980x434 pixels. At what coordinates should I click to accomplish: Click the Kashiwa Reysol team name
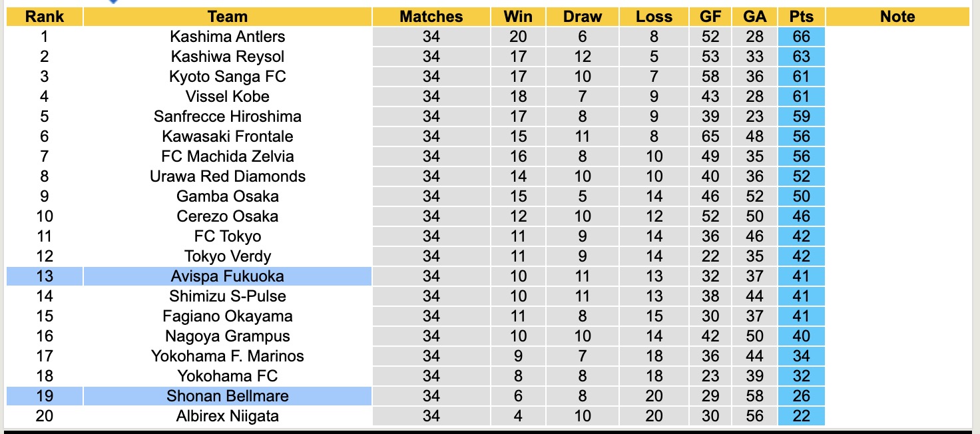coord(227,57)
